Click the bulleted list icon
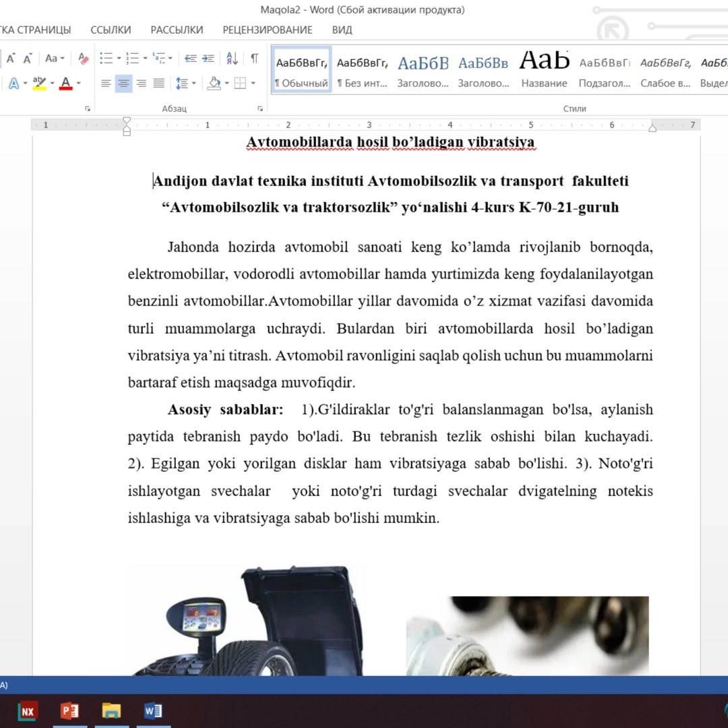Viewport: 728px width, 728px height. click(106, 59)
